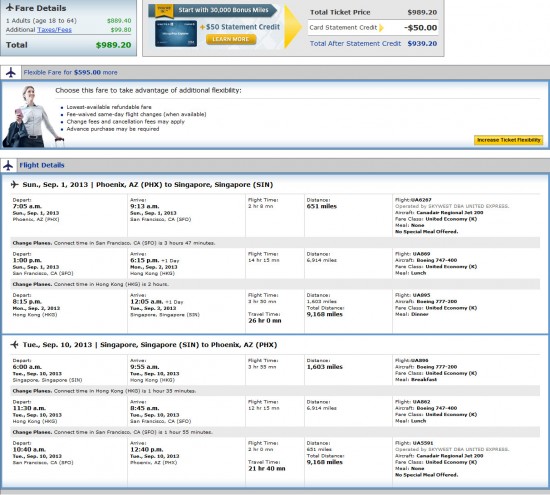Click the $99.80 taxes amount
The width and height of the screenshot is (550, 495).
click(121, 30)
